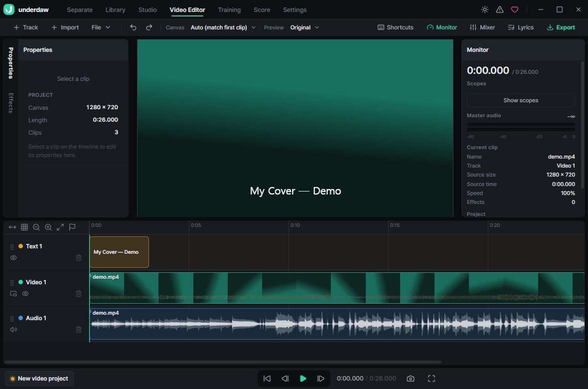588x389 pixels.
Task: Delete the Video 1 track
Action: 79,294
